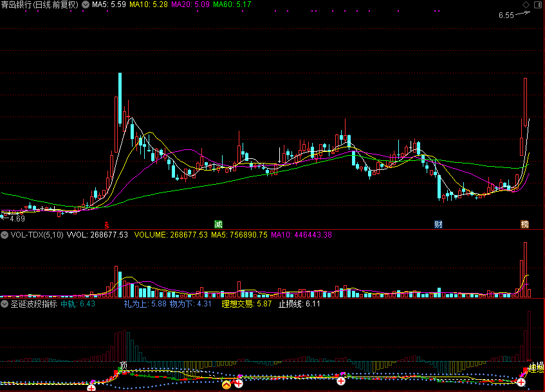The width and height of the screenshot is (545, 392).
Task: Select the green MA60: 5.17 legend
Action: (x=232, y=5)
